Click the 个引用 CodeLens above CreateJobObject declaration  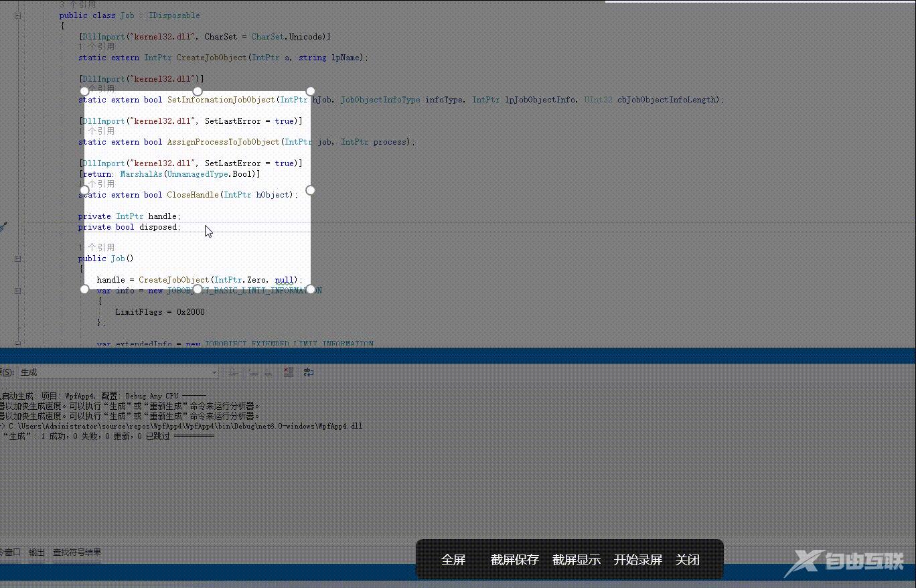point(96,47)
